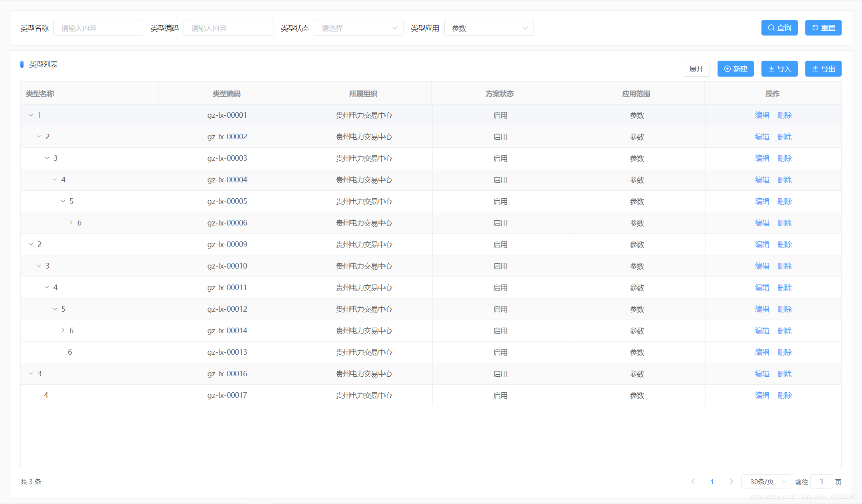Go to next page using the pagination arrow
The height and width of the screenshot is (504, 862).
tap(731, 482)
